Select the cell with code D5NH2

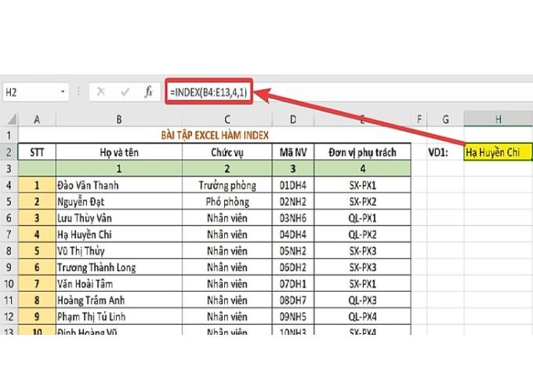[292, 251]
